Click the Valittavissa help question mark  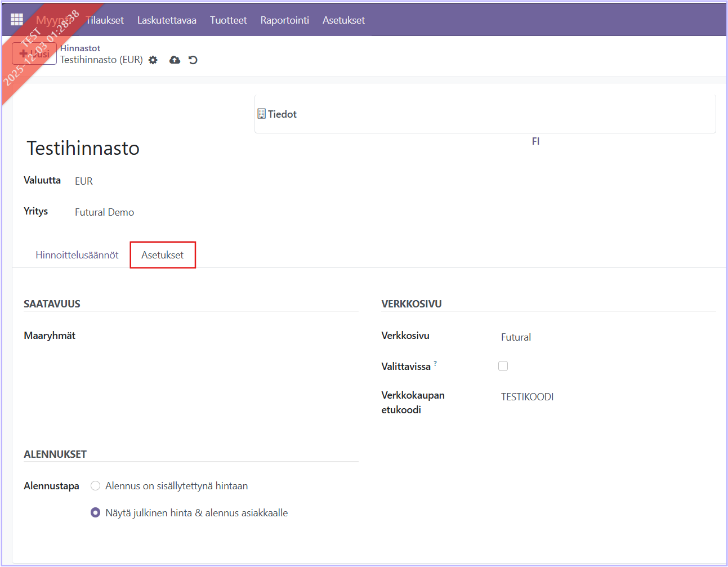(x=435, y=364)
